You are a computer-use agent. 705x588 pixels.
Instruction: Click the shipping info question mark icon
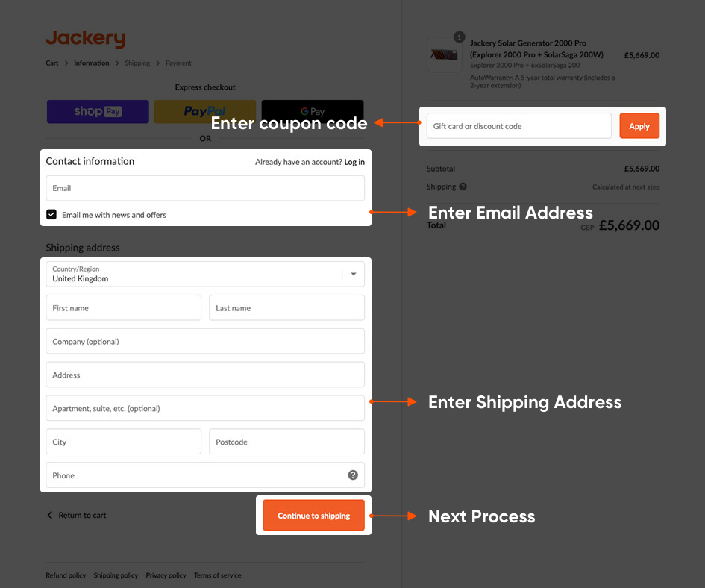pos(463,187)
